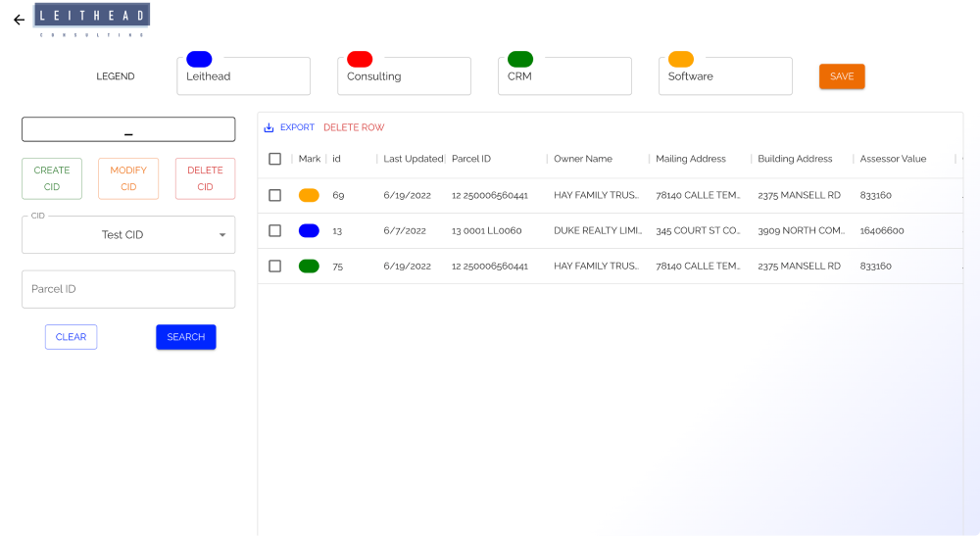Open the Test CID dropdown

[128, 235]
